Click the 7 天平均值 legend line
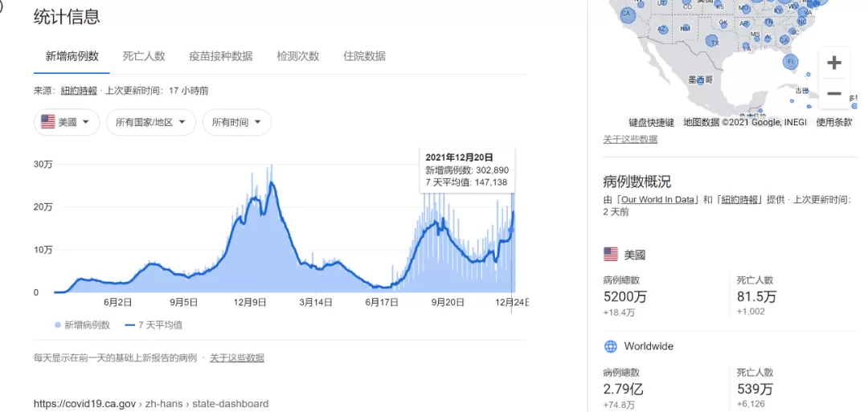The width and height of the screenshot is (868, 412). (x=130, y=325)
